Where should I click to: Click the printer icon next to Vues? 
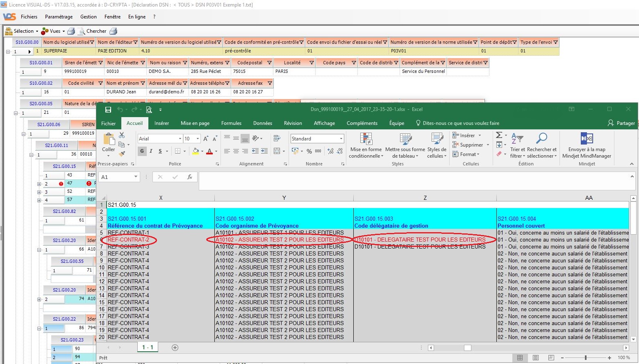pyautogui.click(x=71, y=31)
